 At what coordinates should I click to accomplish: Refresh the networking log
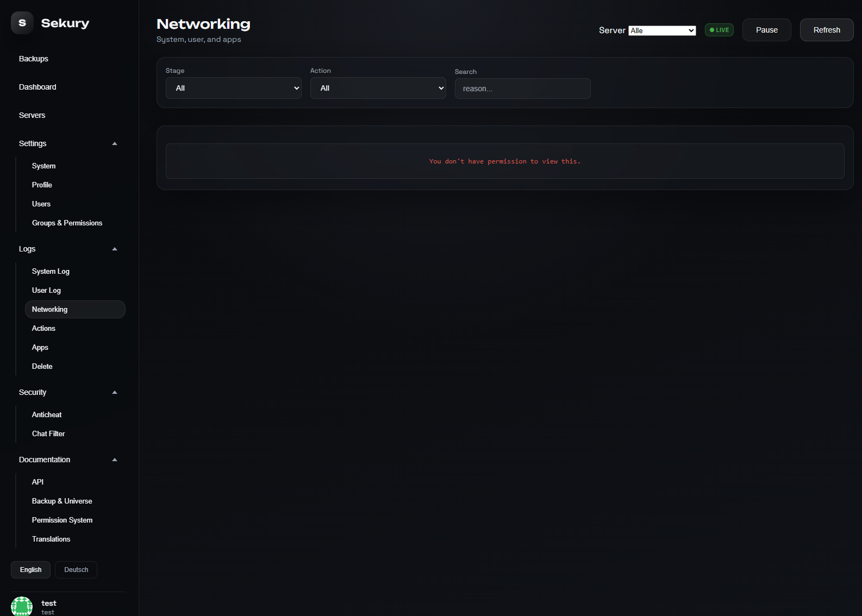coord(826,30)
